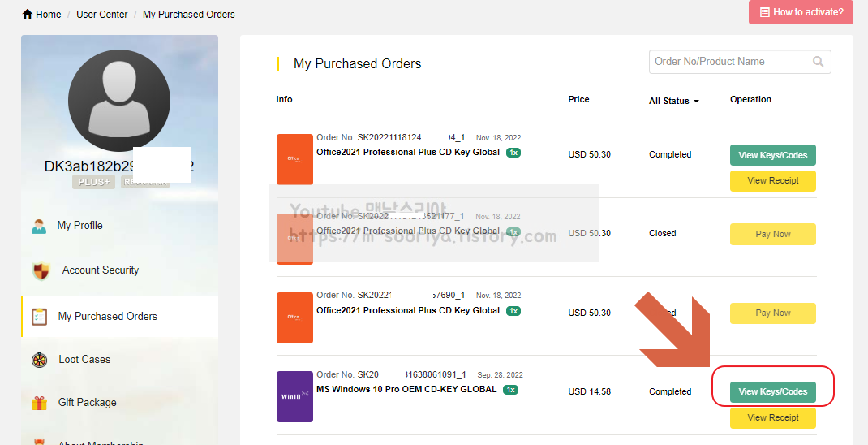This screenshot has width=868, height=445.
Task: Click the document icon in How to activate
Action: (764, 12)
